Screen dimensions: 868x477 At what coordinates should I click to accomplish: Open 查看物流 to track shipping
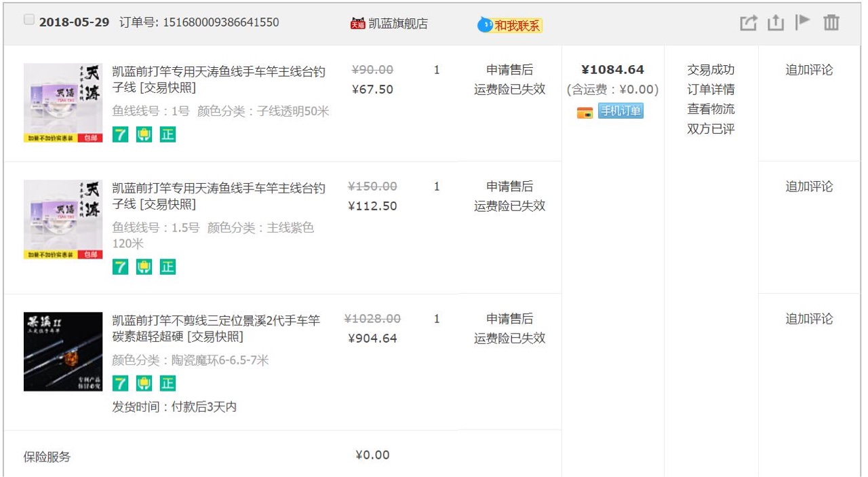(x=711, y=109)
